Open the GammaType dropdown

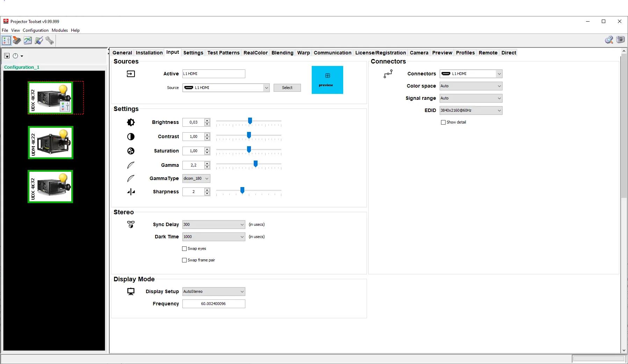click(x=196, y=179)
